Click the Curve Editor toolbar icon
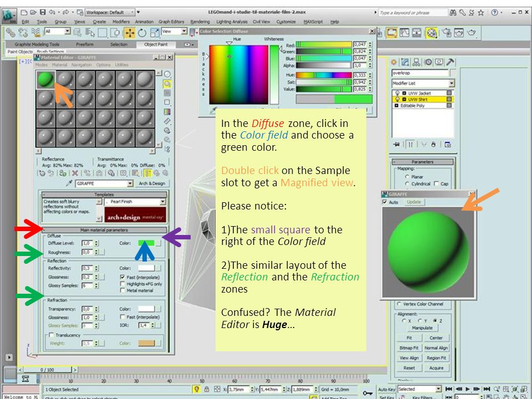Viewport: 532px width, 399px height. pyautogui.click(x=405, y=33)
